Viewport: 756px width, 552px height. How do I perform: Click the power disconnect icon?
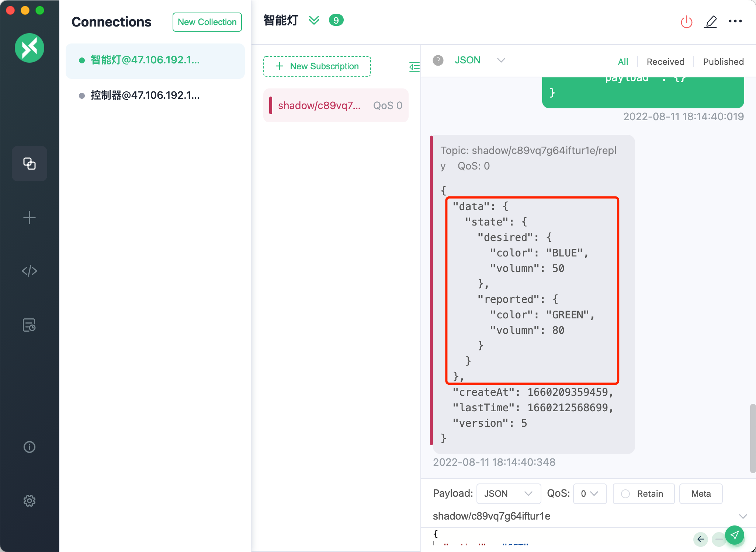(x=686, y=22)
